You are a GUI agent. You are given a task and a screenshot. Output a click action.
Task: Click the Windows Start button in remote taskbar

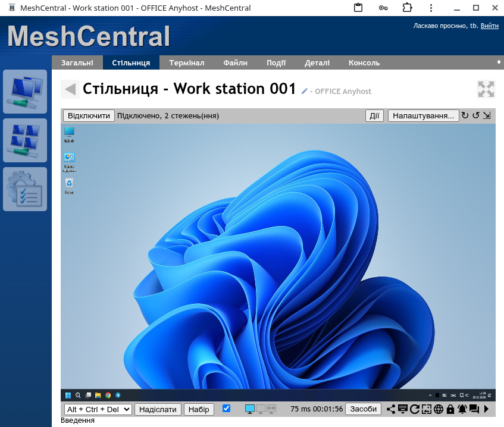coord(68,395)
